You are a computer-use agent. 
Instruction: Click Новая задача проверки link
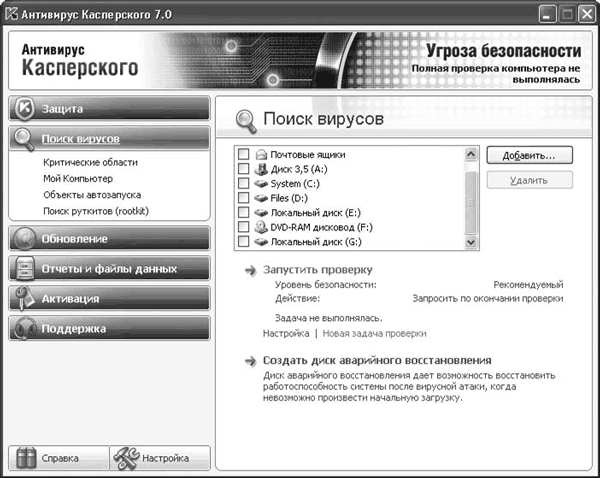[374, 334]
